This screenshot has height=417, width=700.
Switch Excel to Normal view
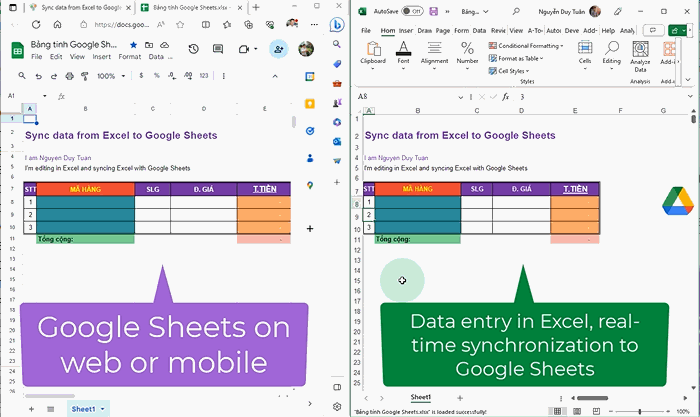(x=557, y=411)
